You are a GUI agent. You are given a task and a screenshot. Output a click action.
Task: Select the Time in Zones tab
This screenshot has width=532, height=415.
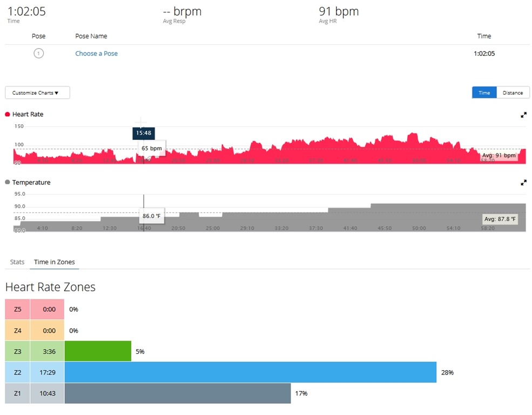point(54,262)
